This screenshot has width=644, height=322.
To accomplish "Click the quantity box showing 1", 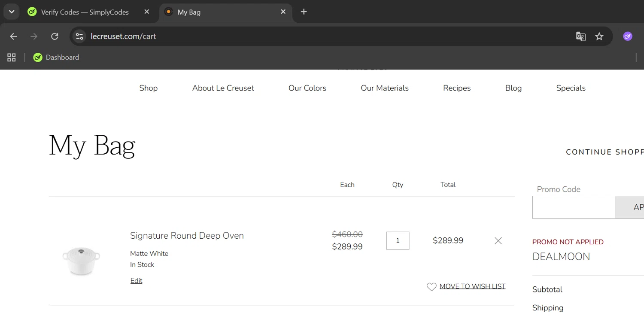I will pyautogui.click(x=398, y=241).
